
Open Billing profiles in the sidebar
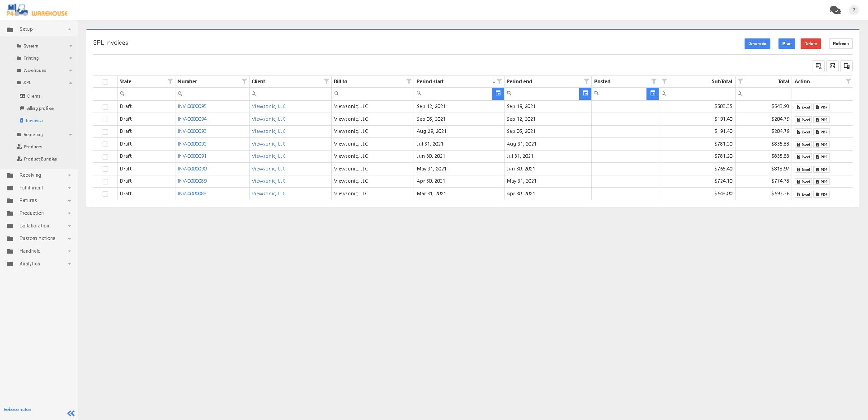(40, 109)
